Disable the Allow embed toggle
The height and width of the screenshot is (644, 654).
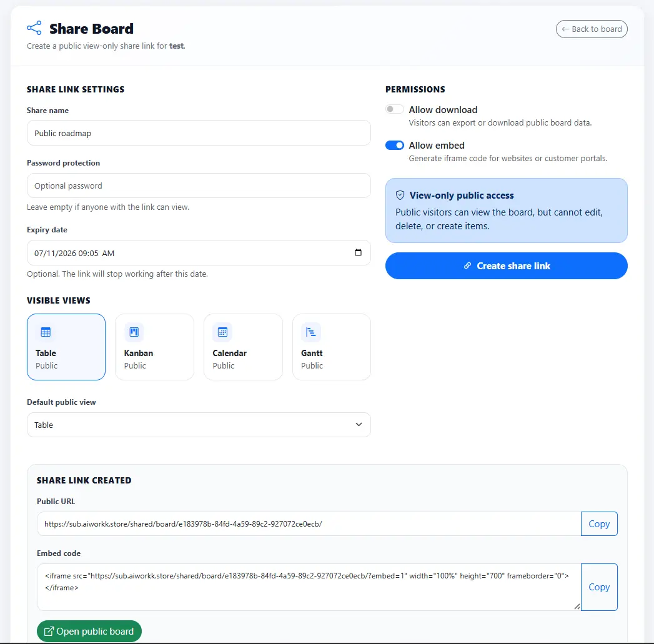(395, 145)
